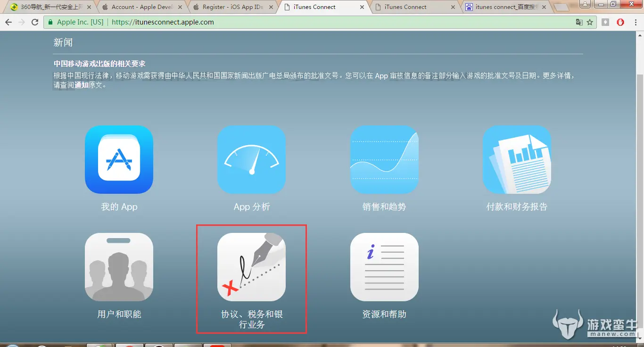Open the App Analytics (App 分析) gauge icon
644x347 pixels.
pos(251,159)
